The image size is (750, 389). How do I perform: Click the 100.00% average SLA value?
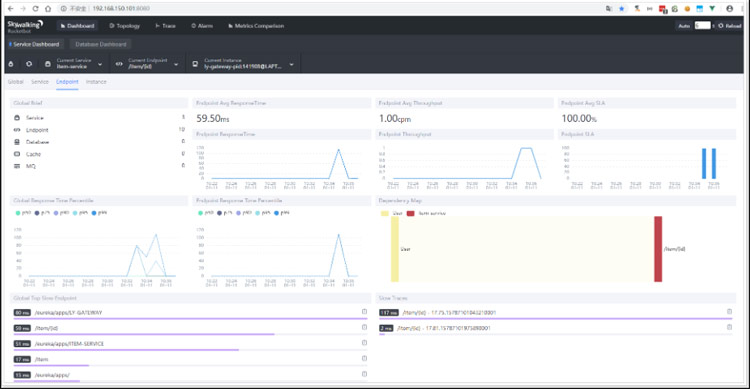pyautogui.click(x=579, y=118)
